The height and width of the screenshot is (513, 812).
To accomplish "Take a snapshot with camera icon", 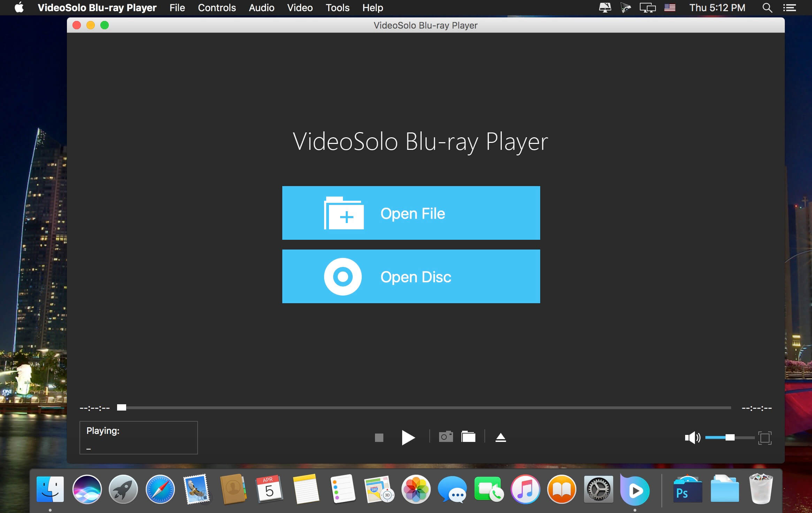I will [446, 437].
